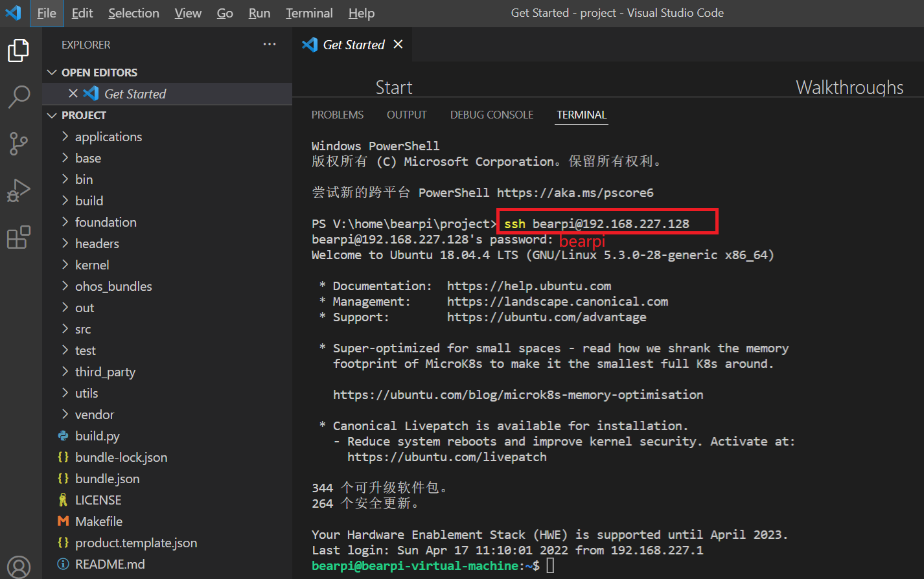The height and width of the screenshot is (579, 924).
Task: Click the Makefile M icon
Action: [x=63, y=521]
